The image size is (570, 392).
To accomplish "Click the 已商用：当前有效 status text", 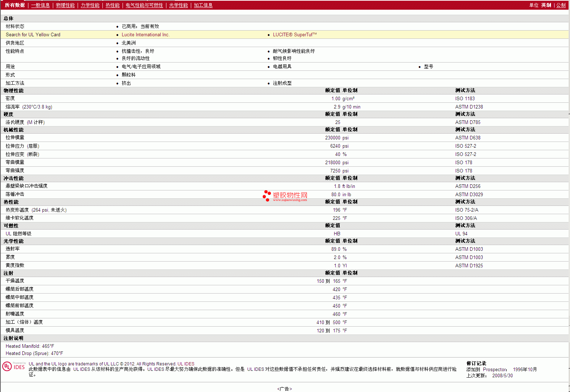I will point(141,27).
